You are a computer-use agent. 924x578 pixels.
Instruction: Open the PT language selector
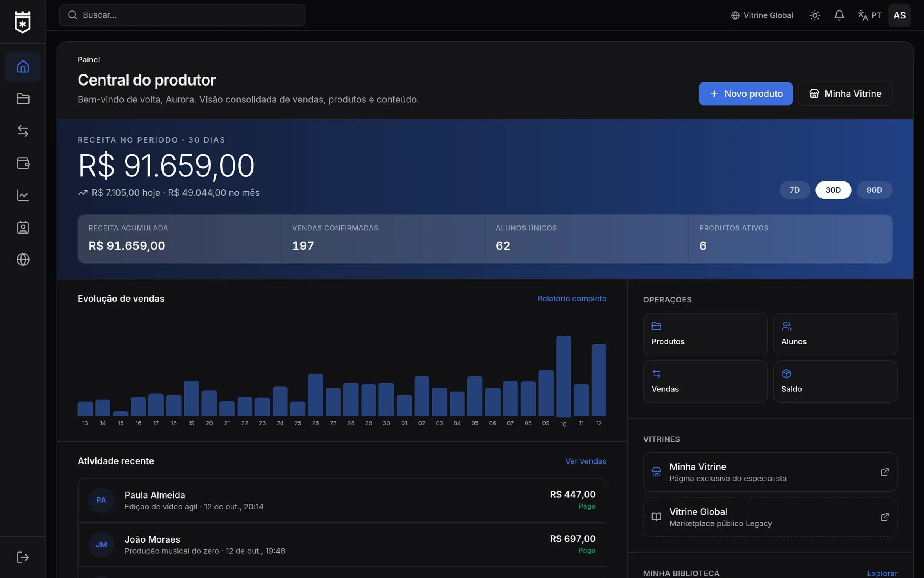(x=870, y=15)
